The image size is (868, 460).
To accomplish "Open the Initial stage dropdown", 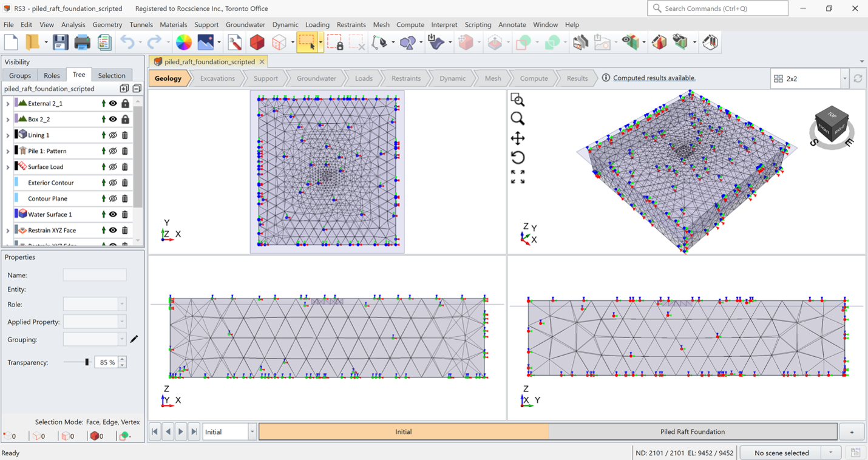I will 252,431.
